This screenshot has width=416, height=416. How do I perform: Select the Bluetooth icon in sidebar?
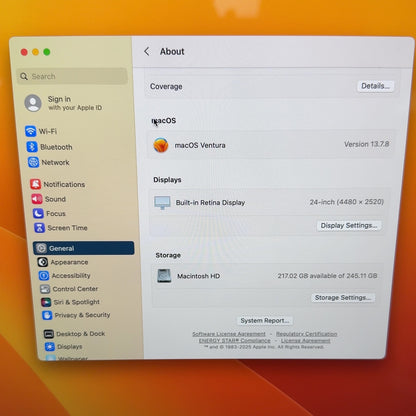coord(32,147)
